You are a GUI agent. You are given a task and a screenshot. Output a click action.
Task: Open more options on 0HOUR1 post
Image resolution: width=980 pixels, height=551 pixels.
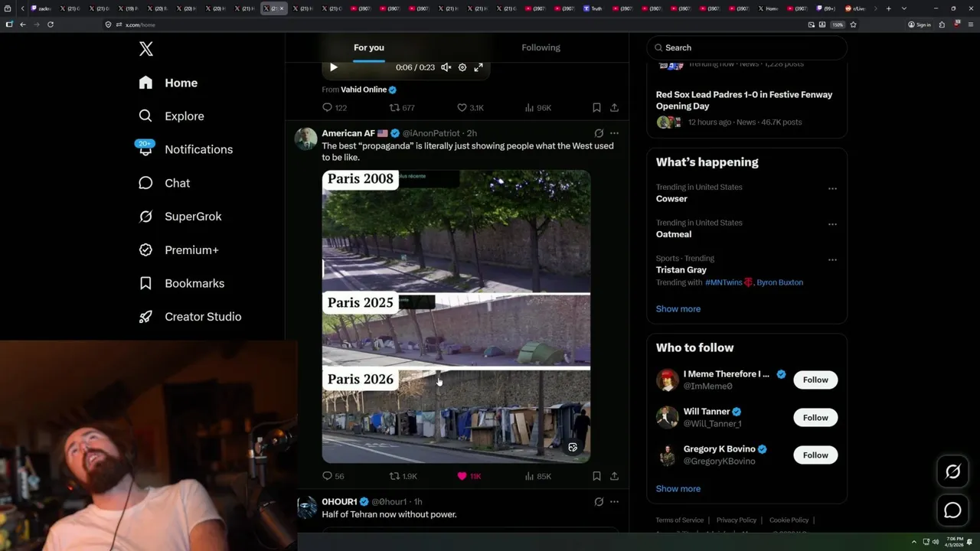614,502
